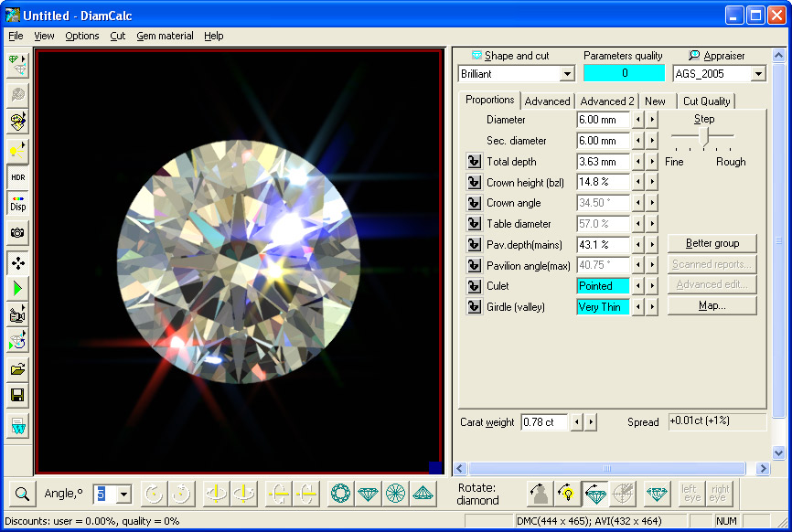The image size is (792, 532).
Task: Select the four-arrow move tool icon
Action: pos(17,263)
